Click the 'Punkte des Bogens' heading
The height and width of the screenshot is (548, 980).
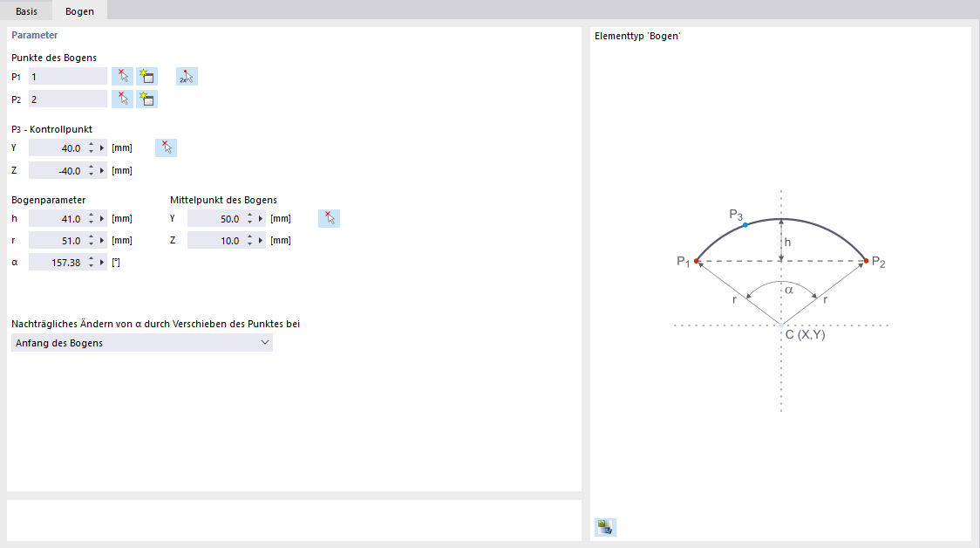click(x=54, y=58)
